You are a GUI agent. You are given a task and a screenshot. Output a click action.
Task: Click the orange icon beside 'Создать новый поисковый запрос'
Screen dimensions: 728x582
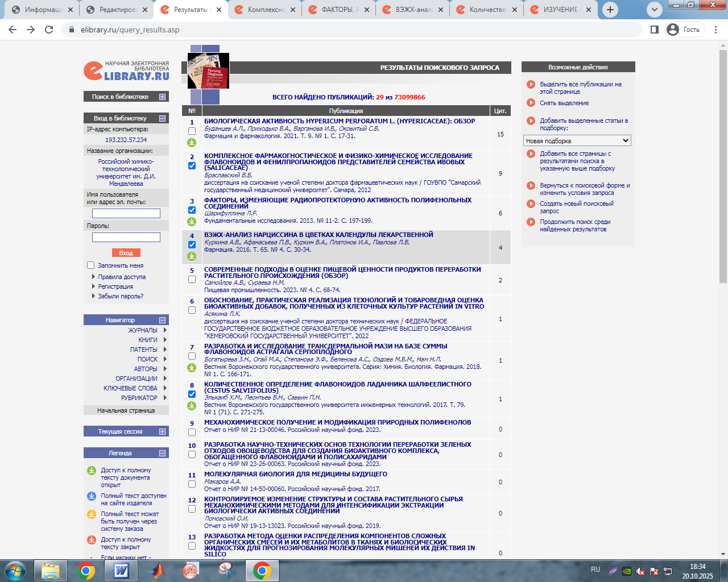tap(531, 203)
